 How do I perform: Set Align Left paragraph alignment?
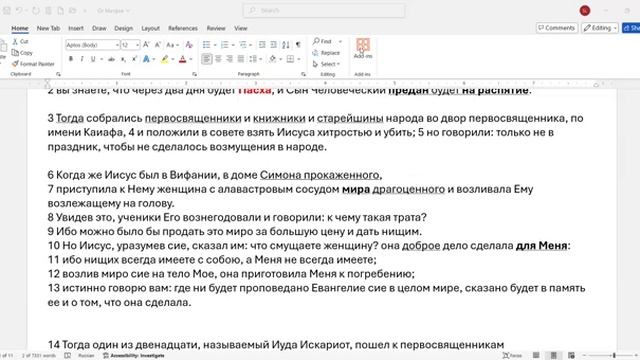tap(207, 59)
